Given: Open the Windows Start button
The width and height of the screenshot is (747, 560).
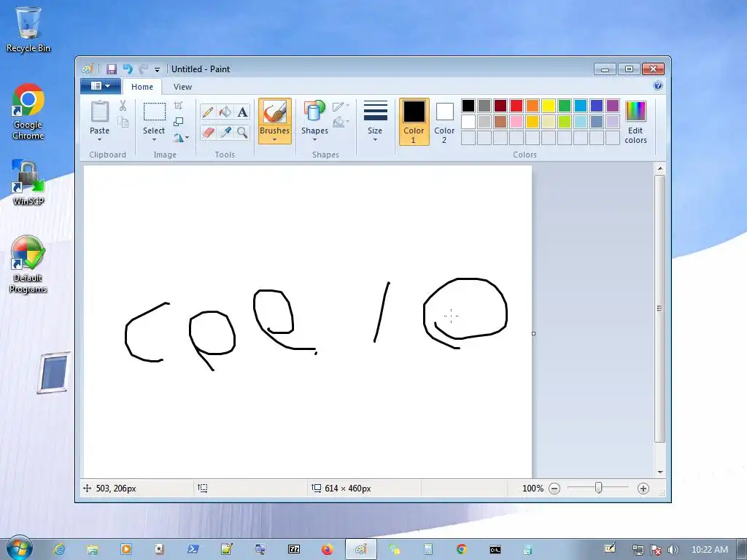Looking at the screenshot, I should [x=19, y=548].
